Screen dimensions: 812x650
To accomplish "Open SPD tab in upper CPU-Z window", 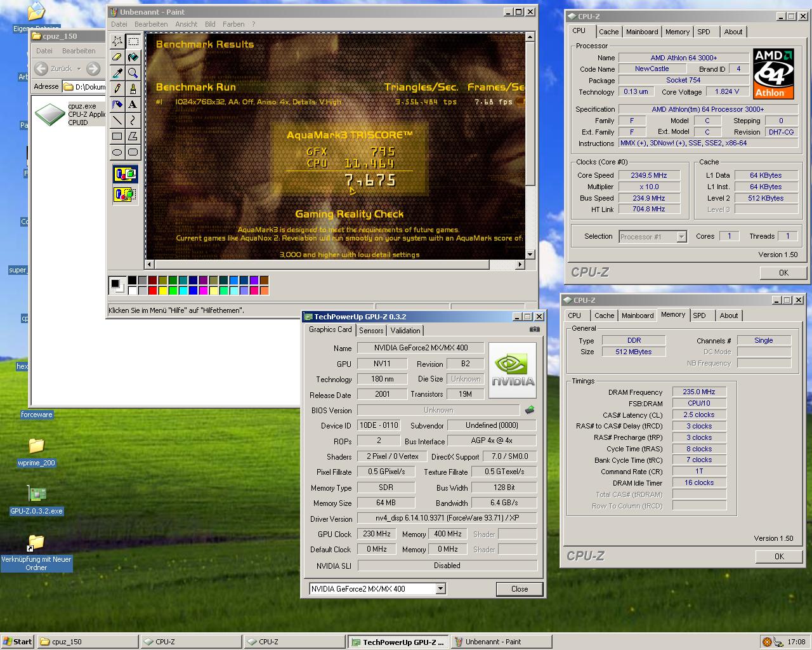I will pos(704,32).
